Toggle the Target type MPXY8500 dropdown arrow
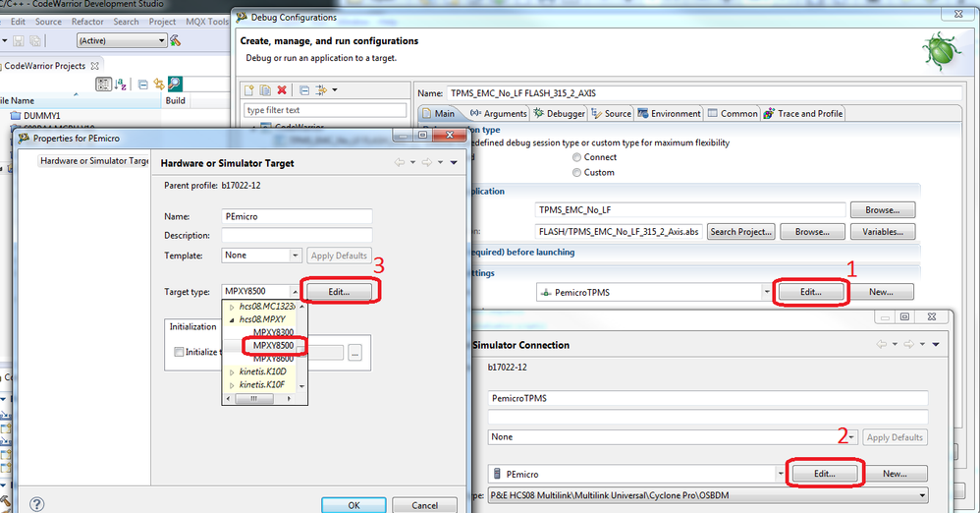This screenshot has height=513, width=980. (295, 292)
